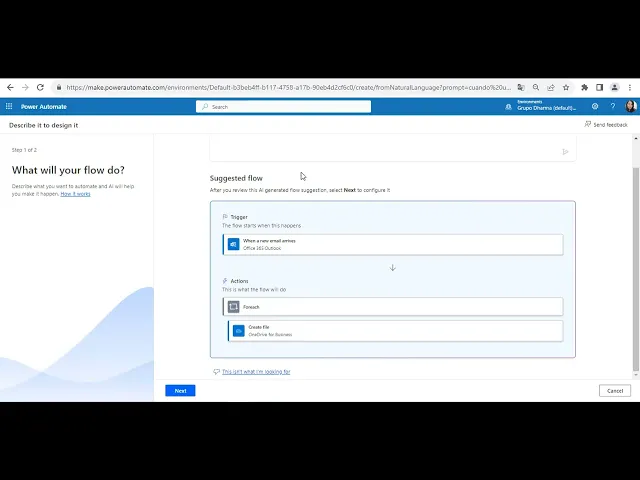
Task: Open the browser profile avatar icon
Action: [x=614, y=87]
